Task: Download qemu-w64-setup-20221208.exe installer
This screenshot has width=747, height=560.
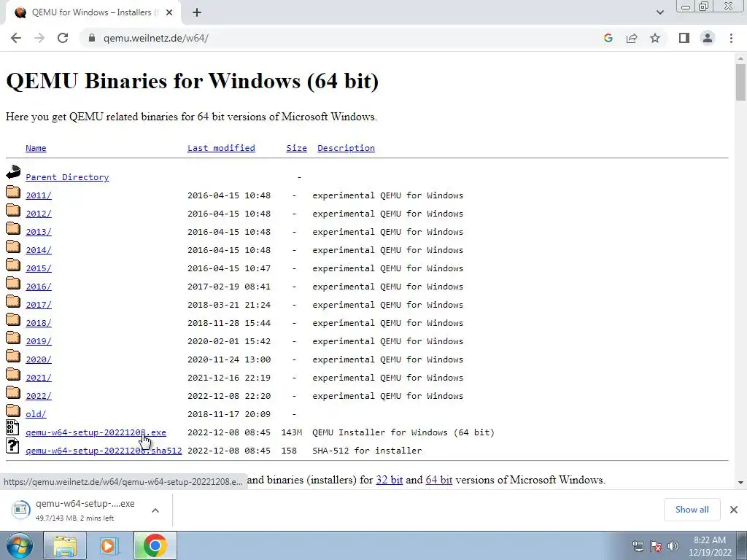Action: tap(96, 432)
